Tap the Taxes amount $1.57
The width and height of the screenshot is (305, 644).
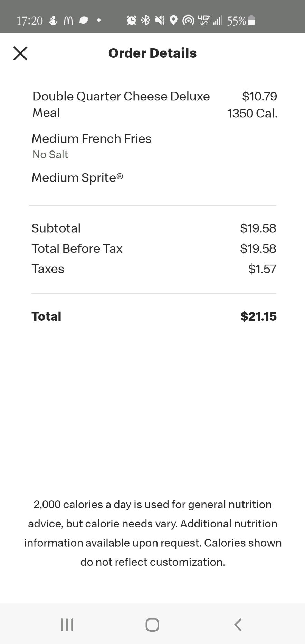(x=263, y=269)
